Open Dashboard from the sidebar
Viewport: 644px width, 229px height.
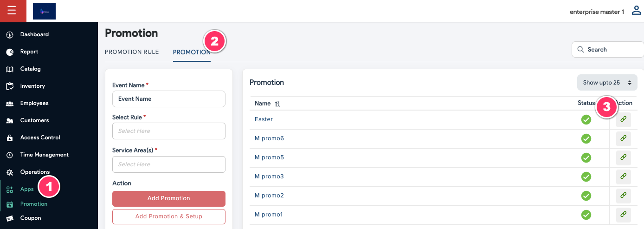point(34,34)
